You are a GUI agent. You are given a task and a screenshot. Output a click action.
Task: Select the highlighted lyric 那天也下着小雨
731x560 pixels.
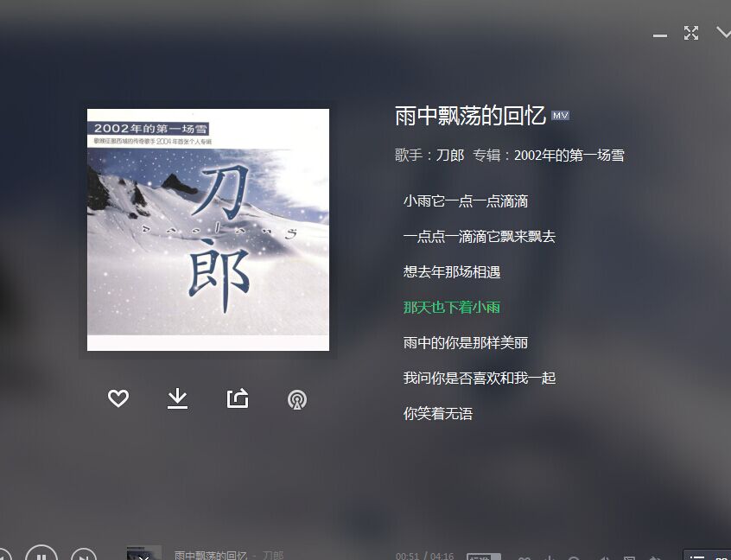tap(452, 308)
